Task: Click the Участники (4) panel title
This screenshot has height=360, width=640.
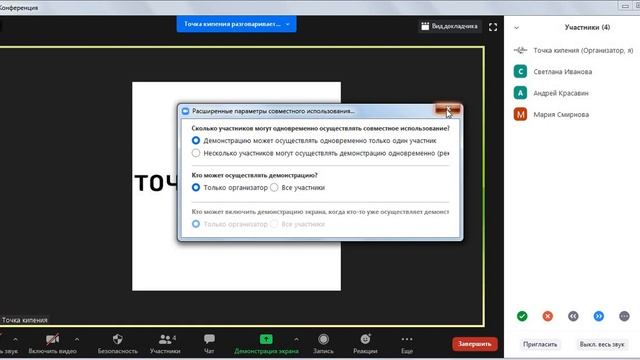Action: pos(587,27)
